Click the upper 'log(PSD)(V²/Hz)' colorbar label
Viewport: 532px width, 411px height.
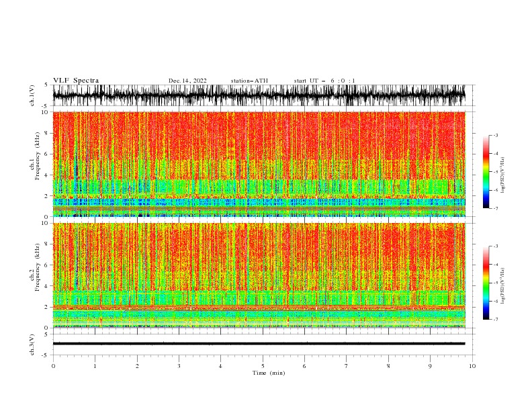pyautogui.click(x=503, y=175)
